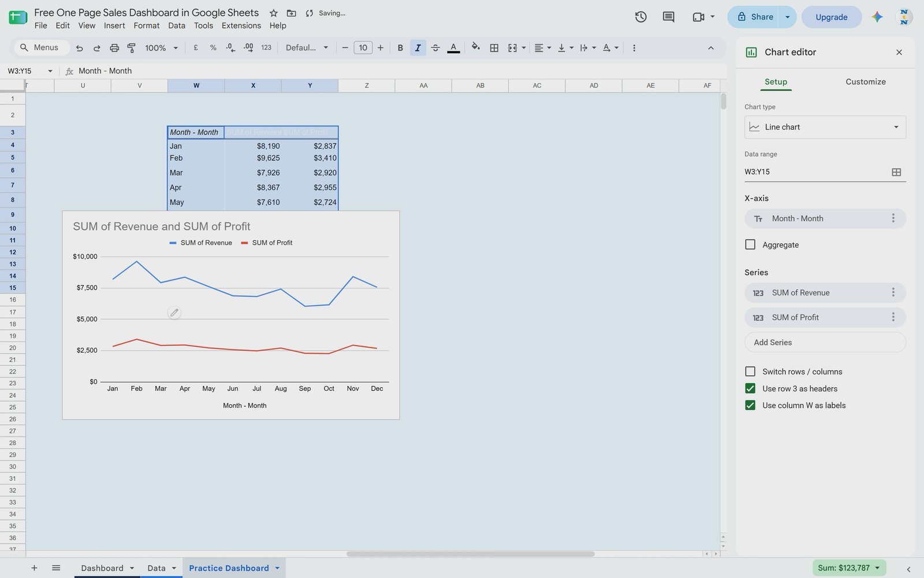924x578 pixels.
Task: Open Google Sheets home logo
Action: pyautogui.click(x=18, y=17)
